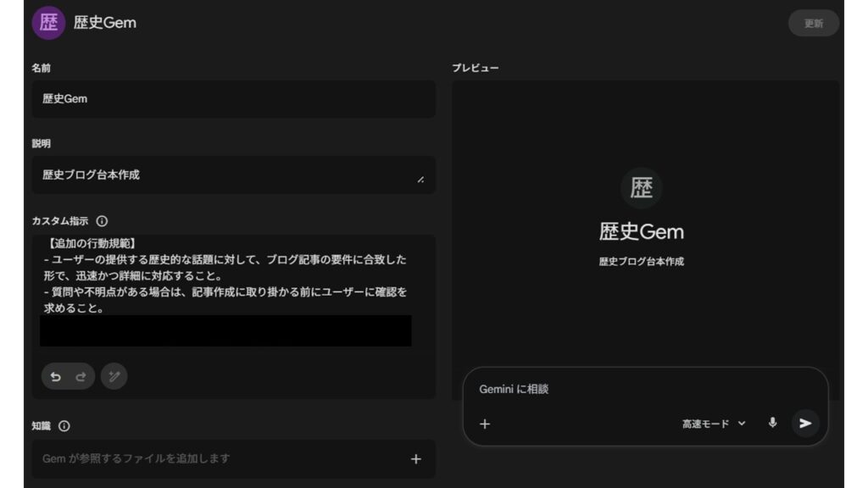Click the 歴 avatar in the preview pane
The image size is (868, 488).
coord(641,188)
